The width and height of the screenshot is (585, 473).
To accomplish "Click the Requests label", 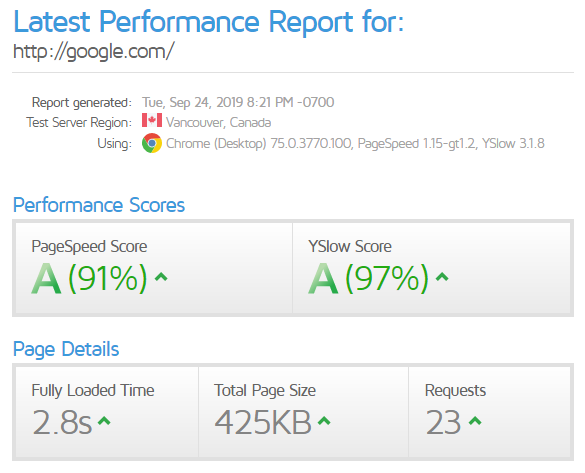I will coord(455,391).
